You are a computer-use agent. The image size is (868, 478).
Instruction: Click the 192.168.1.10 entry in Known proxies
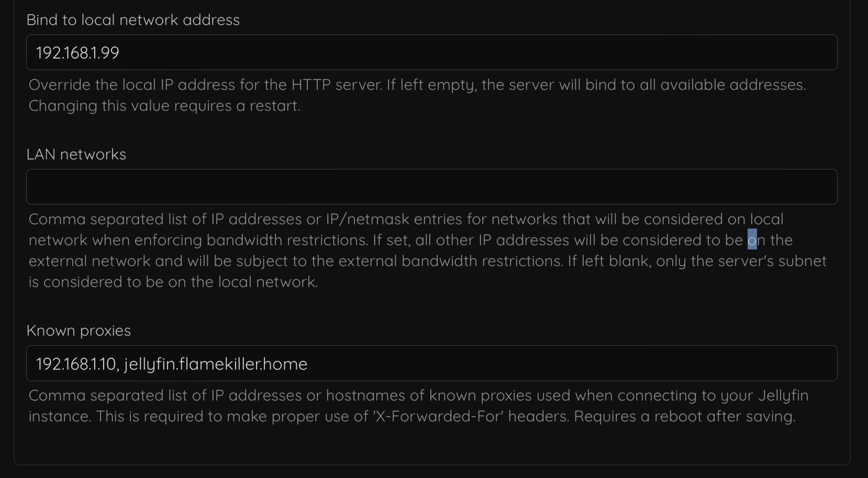(76, 364)
